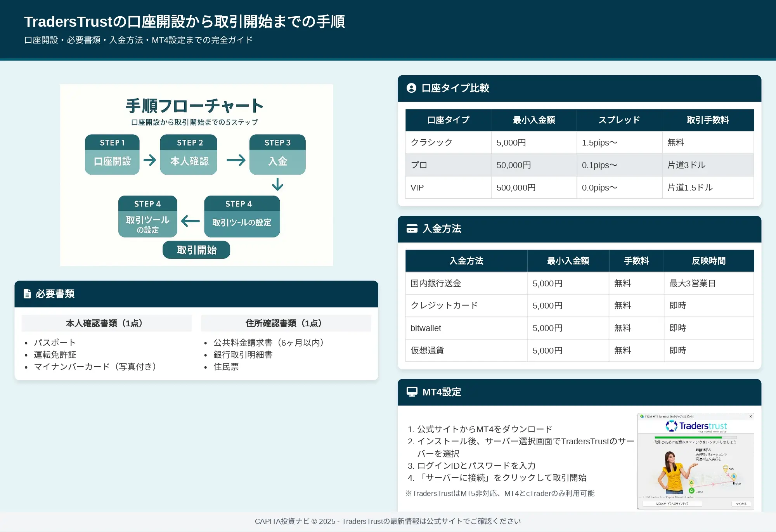776x532 pixels.
Task: Click the 運転免許証 list item
Action: pyautogui.click(x=55, y=355)
